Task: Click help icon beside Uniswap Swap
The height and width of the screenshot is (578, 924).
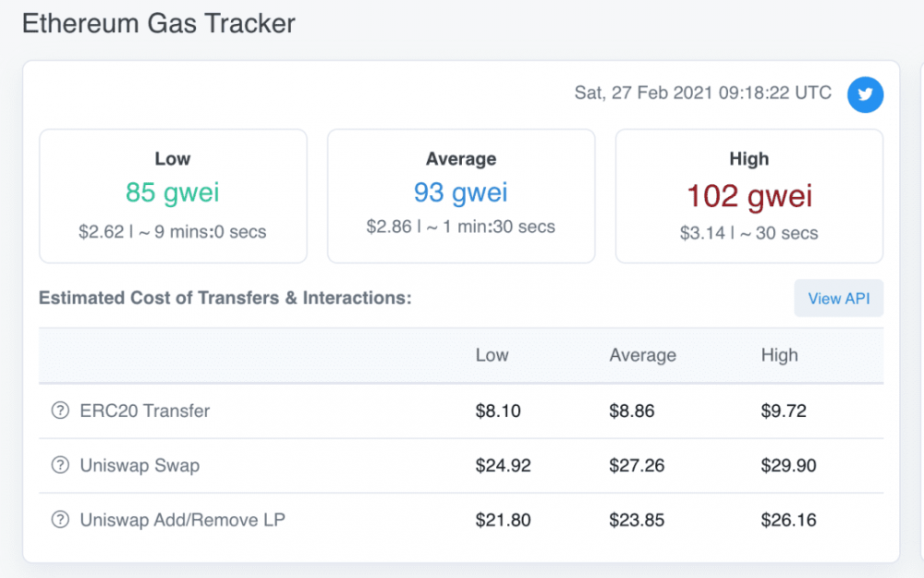Action: tap(60, 465)
